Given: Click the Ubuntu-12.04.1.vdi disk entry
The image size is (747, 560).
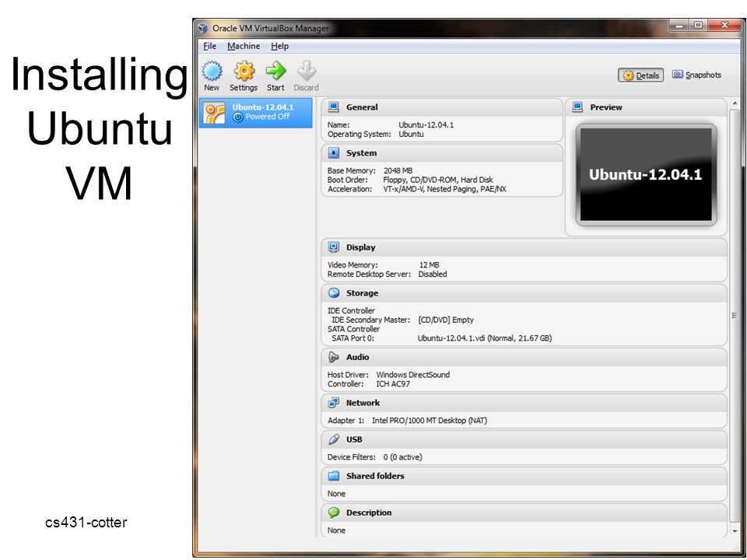Looking at the screenshot, I should [x=485, y=338].
